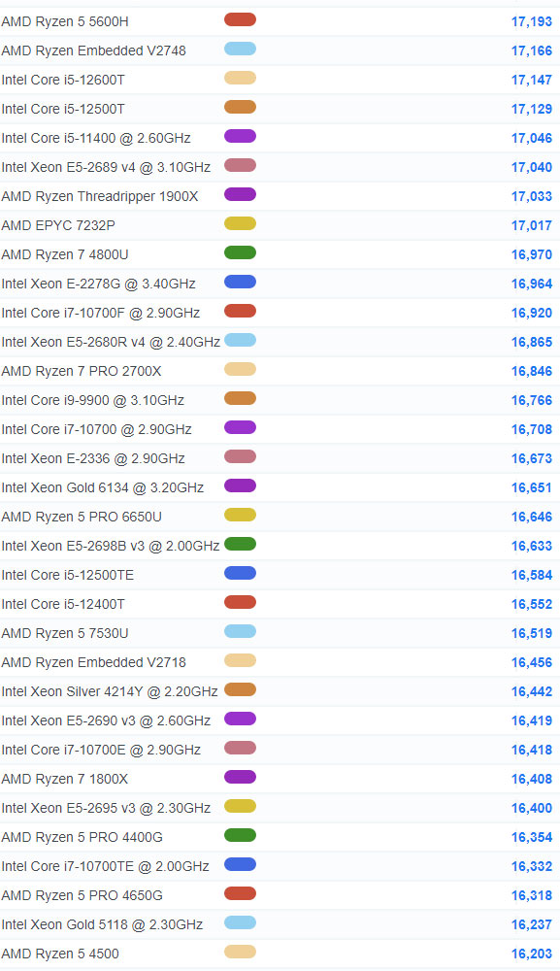Open AMD Ryzen 7 PRO 2700X link
560x971 pixels.
(x=82, y=371)
